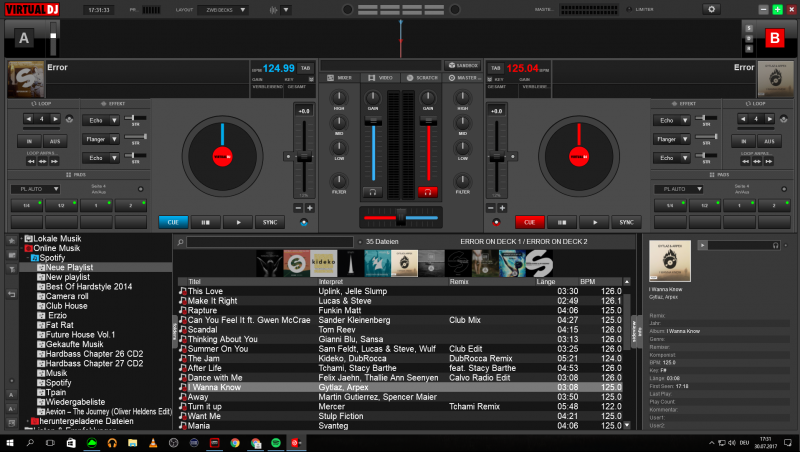Open the Layout ZWEI DECKS dropdown
The height and width of the screenshot is (452, 800).
(223, 10)
